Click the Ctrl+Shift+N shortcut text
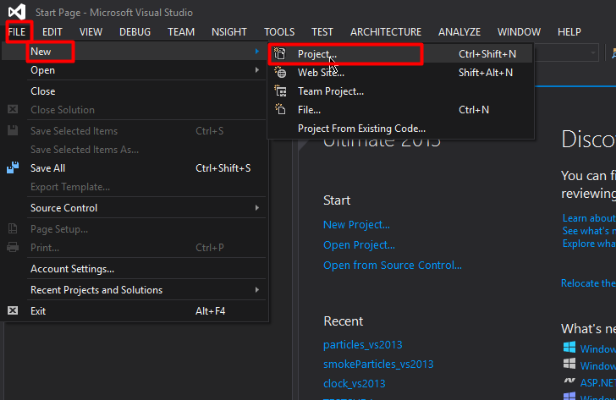Image resolution: width=616 pixels, height=401 pixels. (x=487, y=54)
